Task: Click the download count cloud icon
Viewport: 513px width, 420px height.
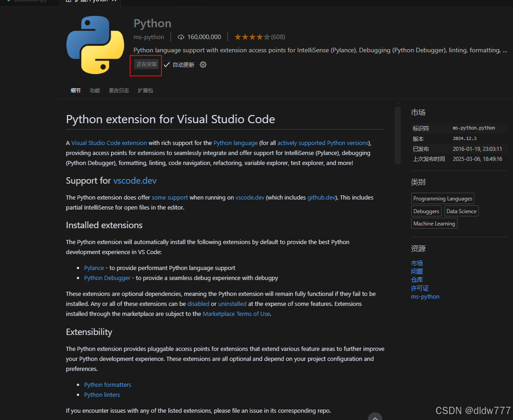Action: click(181, 37)
